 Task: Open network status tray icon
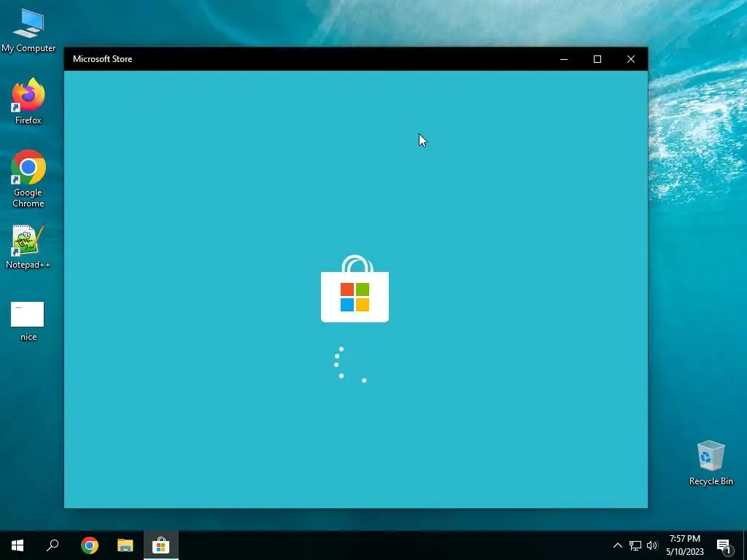pyautogui.click(x=635, y=545)
